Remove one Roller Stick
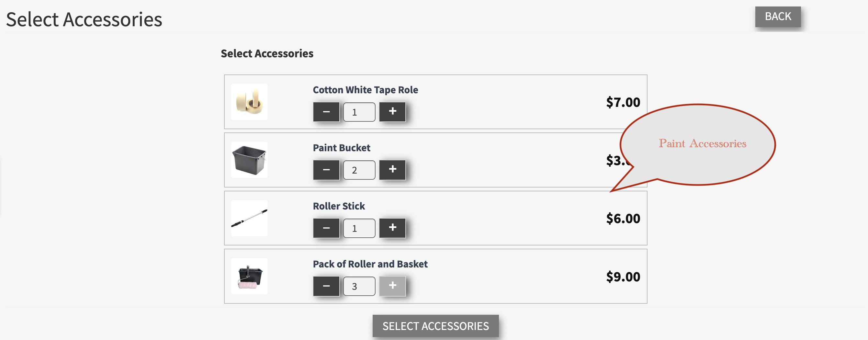The width and height of the screenshot is (868, 340). pyautogui.click(x=326, y=228)
